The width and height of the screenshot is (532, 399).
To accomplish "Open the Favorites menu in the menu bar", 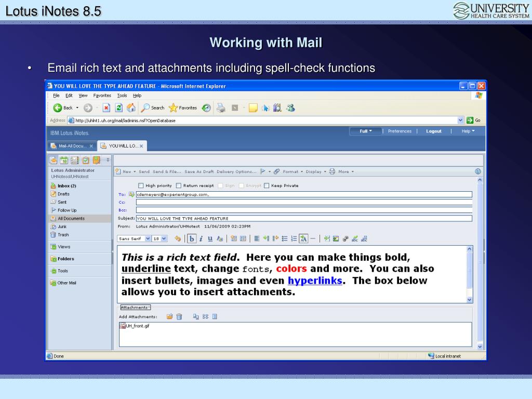I will (102, 96).
